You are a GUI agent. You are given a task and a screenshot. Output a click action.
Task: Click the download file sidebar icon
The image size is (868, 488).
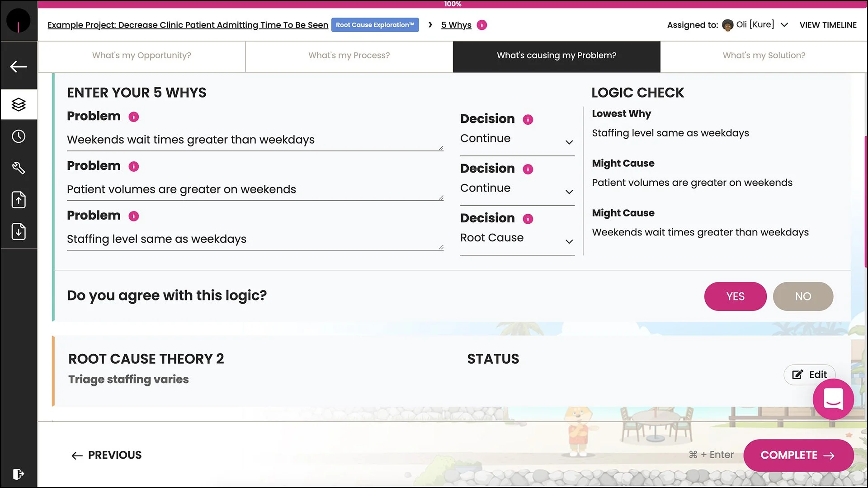[19, 231]
